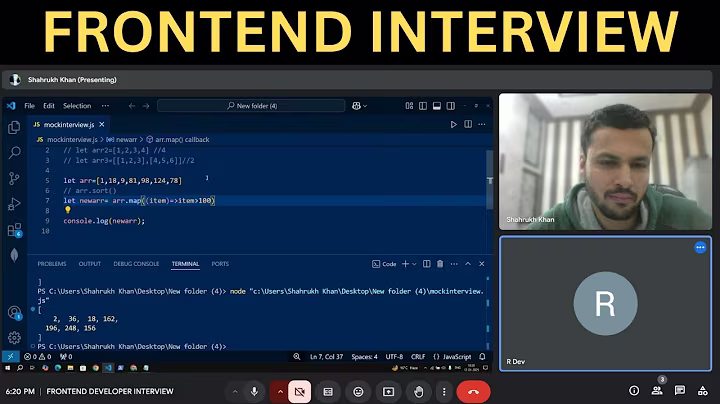Viewport: 720px width, 404px height.
Task: Open the Run and Debug view
Action: [x=14, y=204]
